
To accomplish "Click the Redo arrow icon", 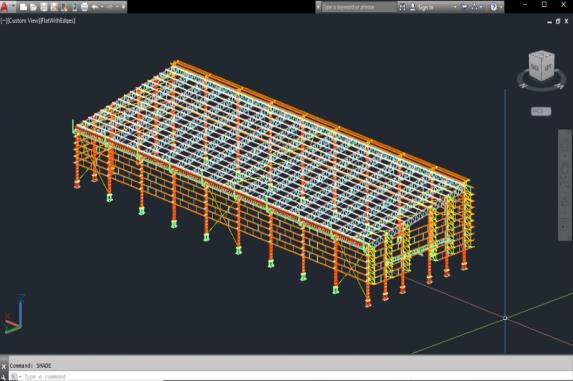I will tap(110, 7).
